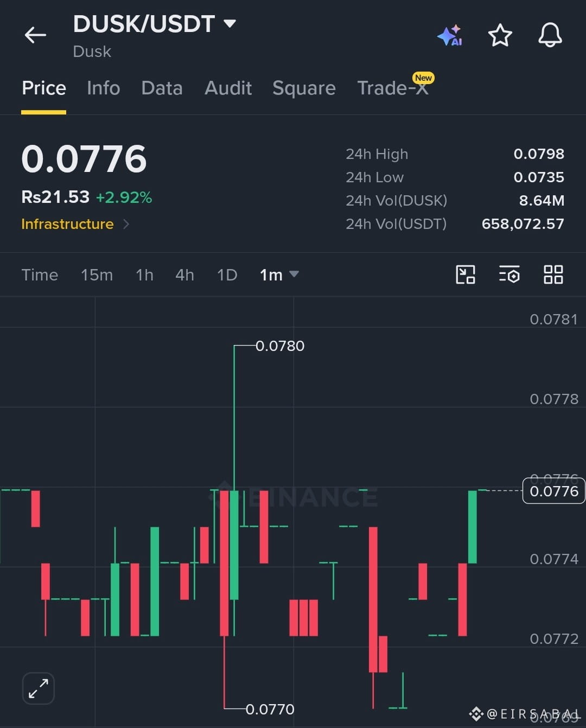Open the chart drawing tools icon
Viewport: 586px width, 728px height.
466,274
